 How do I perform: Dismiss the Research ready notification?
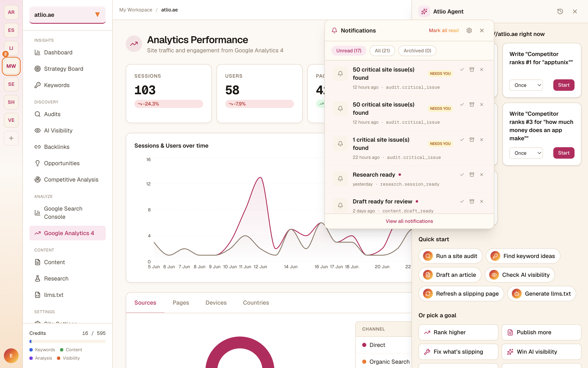pyautogui.click(x=482, y=175)
